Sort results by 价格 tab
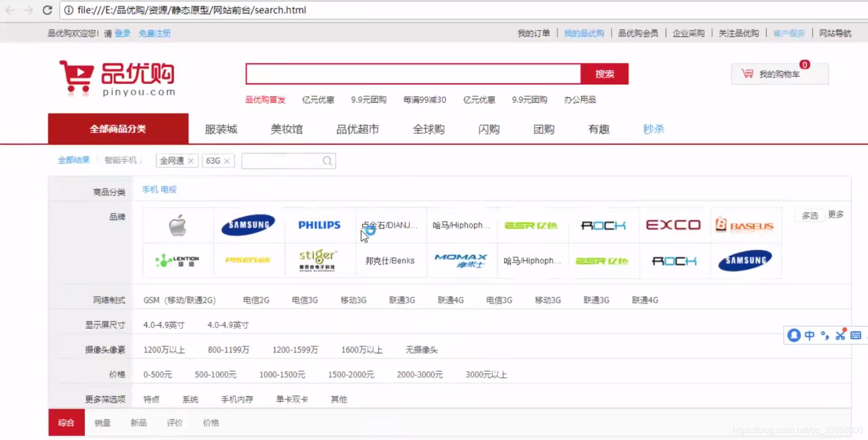Image resolution: width=868 pixels, height=440 pixels. 211,422
